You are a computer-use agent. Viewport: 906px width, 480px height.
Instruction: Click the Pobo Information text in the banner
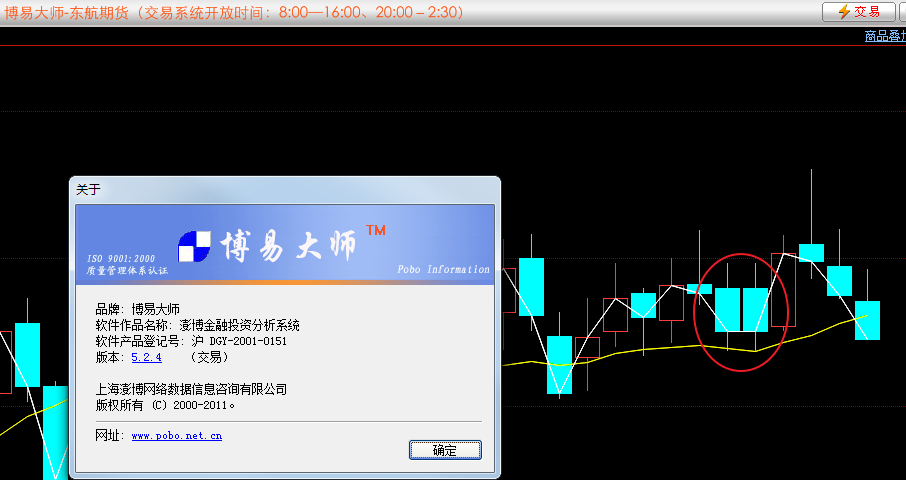(443, 270)
